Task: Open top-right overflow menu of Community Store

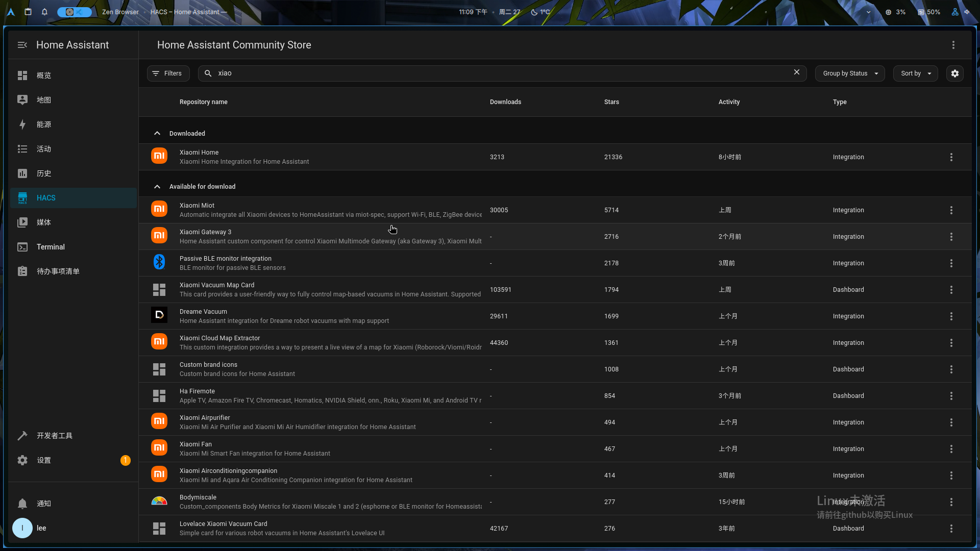Action: 953,45
